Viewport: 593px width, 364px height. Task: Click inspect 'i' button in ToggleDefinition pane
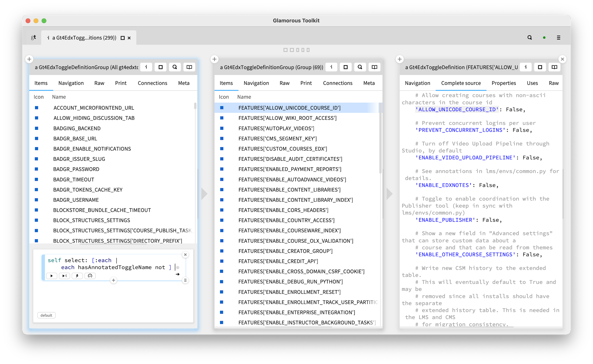(526, 67)
